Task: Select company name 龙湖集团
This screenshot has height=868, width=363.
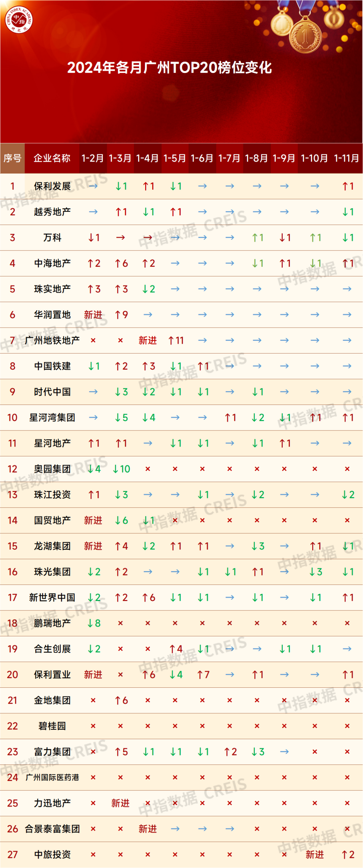Action: [x=52, y=546]
